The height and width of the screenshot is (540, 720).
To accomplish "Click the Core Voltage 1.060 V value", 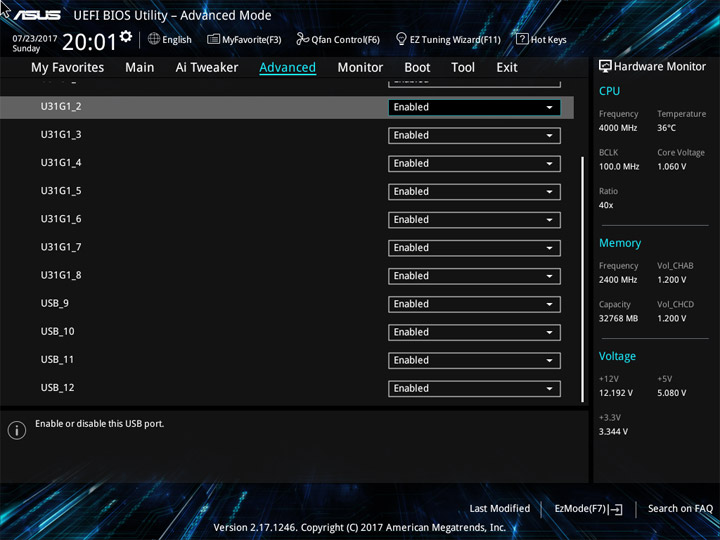I will [671, 167].
